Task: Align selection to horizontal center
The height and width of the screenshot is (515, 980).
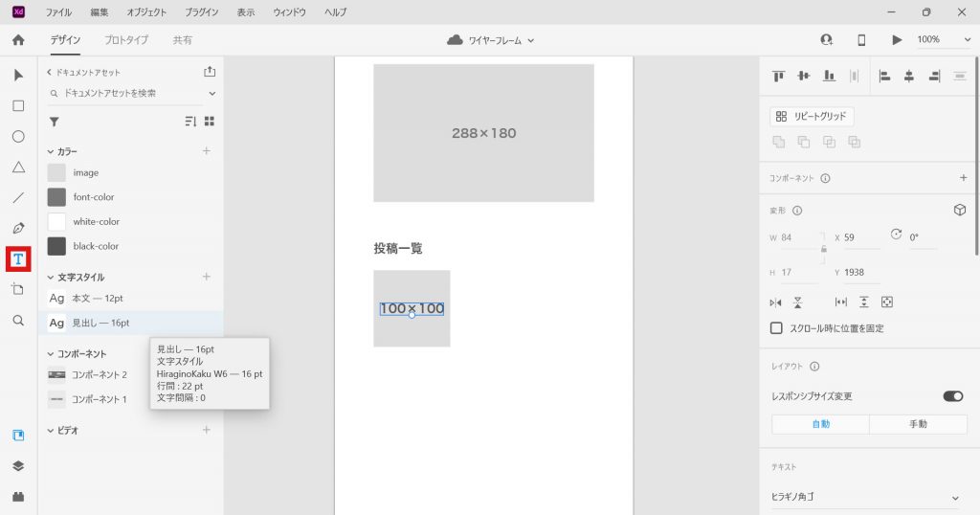Action: pos(909,77)
